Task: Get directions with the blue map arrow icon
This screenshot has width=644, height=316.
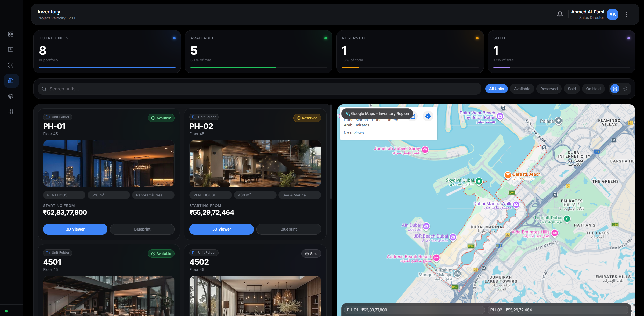Action: coord(428,116)
